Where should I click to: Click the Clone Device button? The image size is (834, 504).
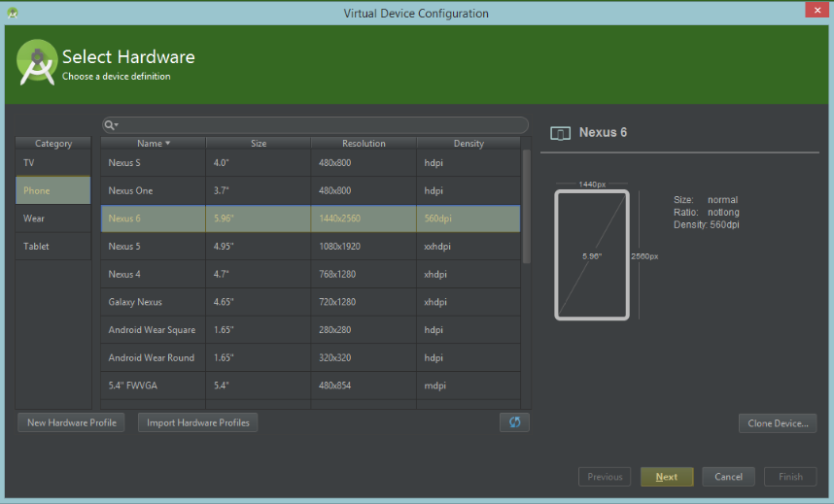(x=778, y=423)
